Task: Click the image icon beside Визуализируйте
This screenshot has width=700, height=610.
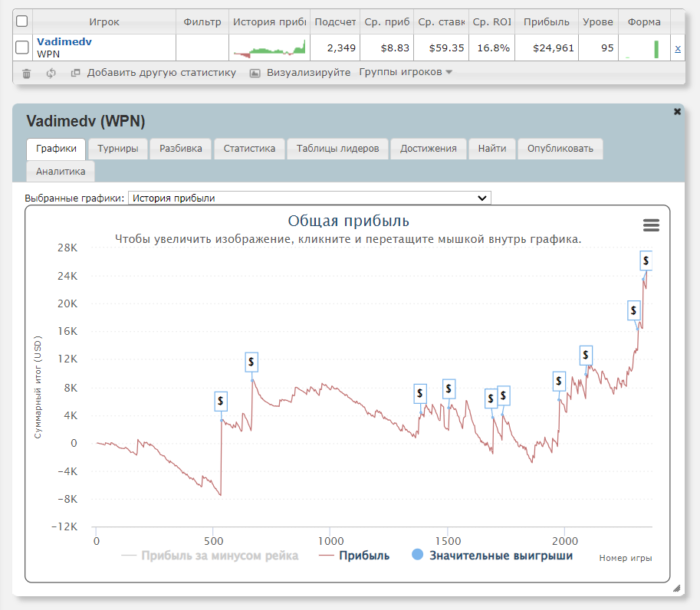Action: pos(255,73)
